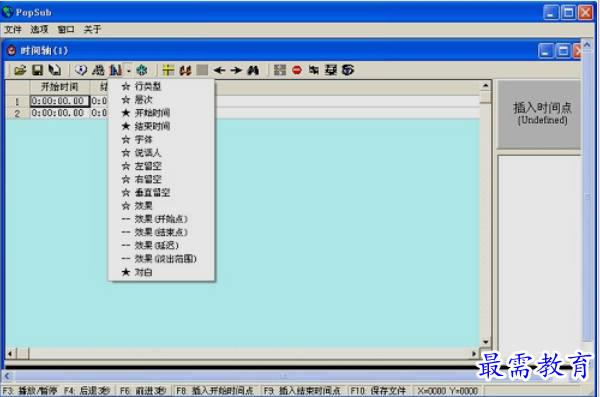Click the F9: 插入结束时间点 status entry

tap(302, 391)
